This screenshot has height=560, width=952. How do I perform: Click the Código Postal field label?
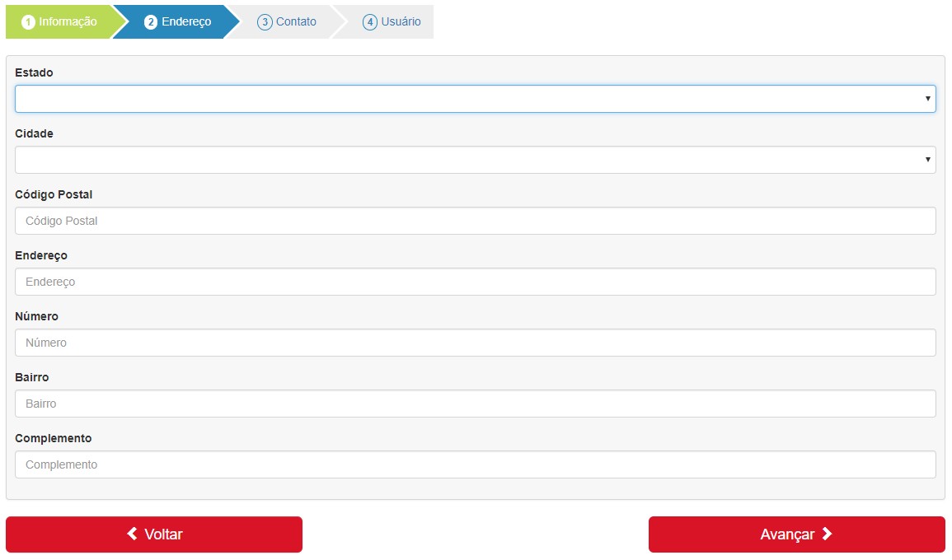pos(54,194)
